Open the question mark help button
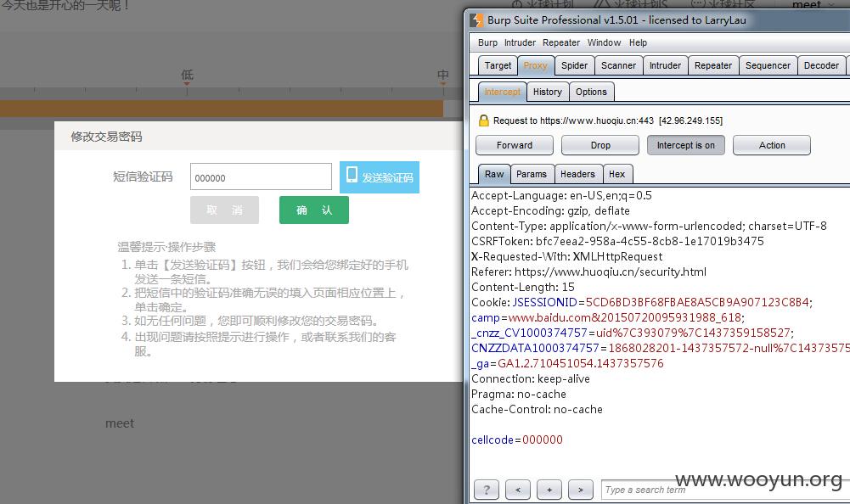The width and height of the screenshot is (850, 504). [487, 490]
